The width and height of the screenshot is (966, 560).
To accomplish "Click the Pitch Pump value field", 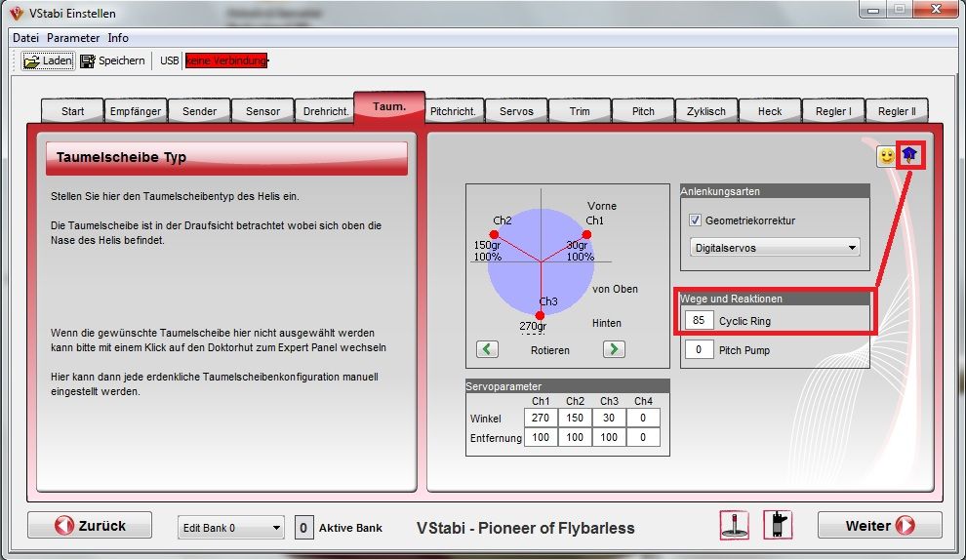I will (699, 350).
